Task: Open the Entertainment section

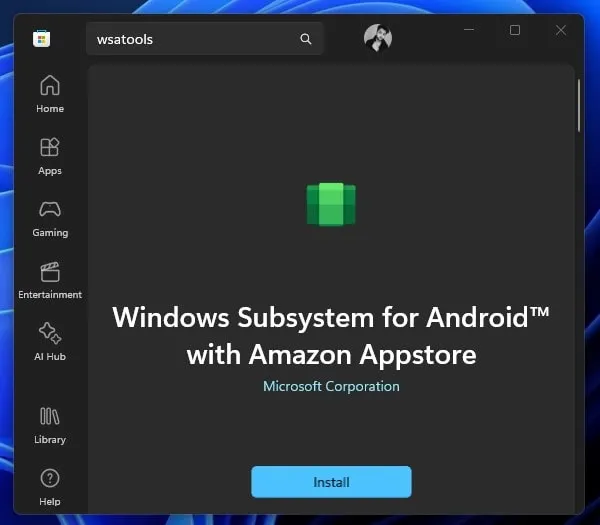Action: pos(50,280)
